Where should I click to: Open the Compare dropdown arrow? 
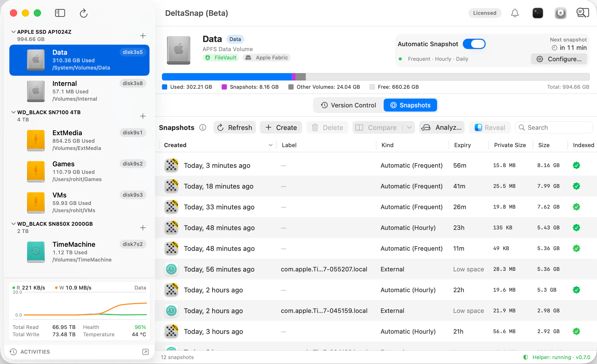409,127
